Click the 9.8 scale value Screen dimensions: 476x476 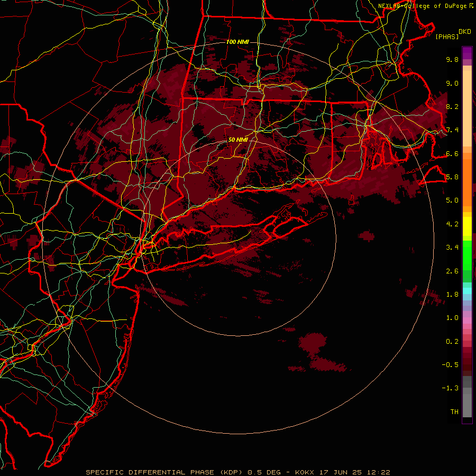[452, 59]
